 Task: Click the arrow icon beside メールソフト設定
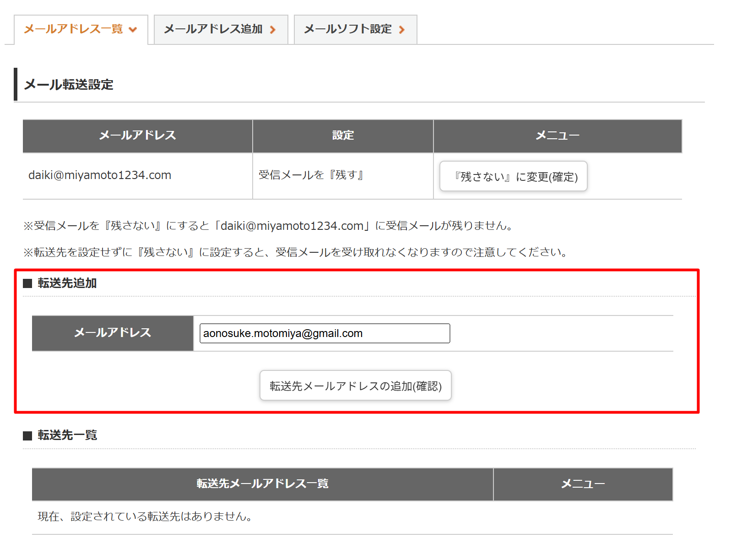(402, 30)
